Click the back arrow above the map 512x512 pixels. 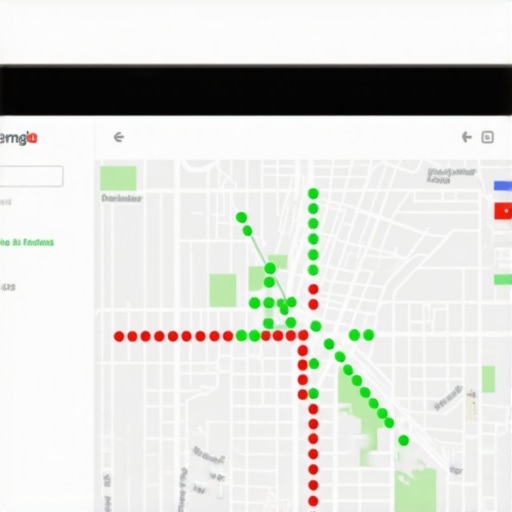(x=119, y=137)
